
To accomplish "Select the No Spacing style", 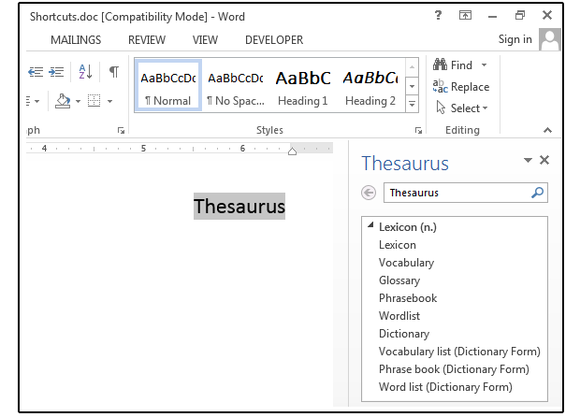I will click(236, 86).
